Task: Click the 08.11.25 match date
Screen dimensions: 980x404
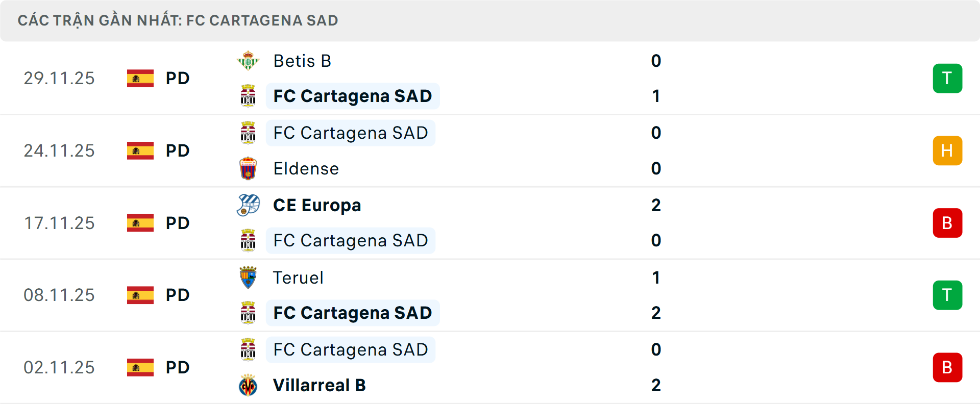Action: point(59,295)
